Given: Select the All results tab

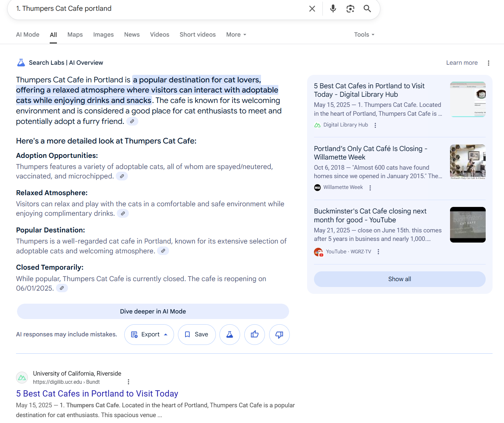Looking at the screenshot, I should pyautogui.click(x=53, y=35).
